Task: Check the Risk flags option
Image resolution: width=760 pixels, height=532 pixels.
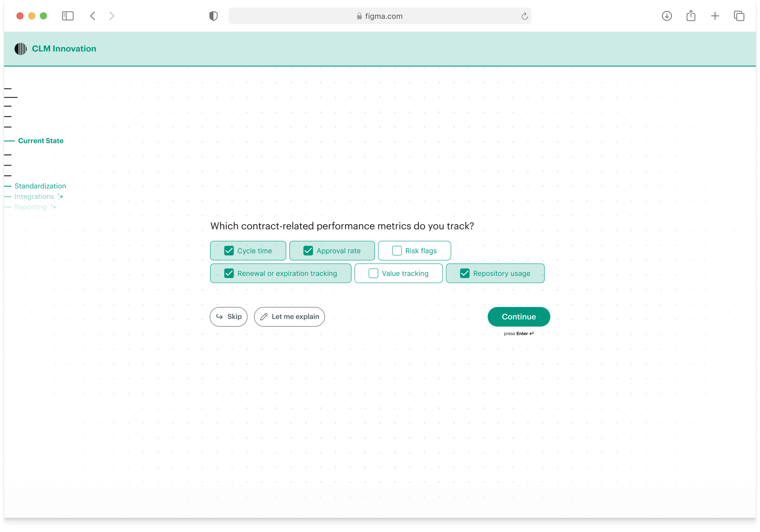Action: pos(396,251)
